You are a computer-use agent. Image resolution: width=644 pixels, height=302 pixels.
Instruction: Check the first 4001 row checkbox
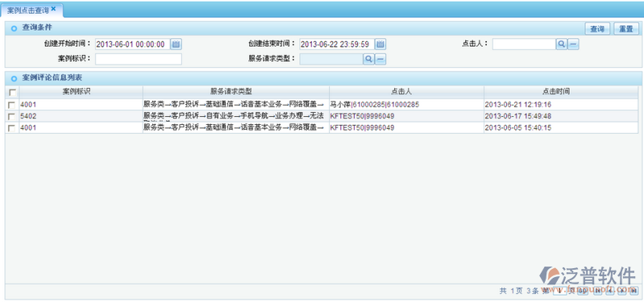click(x=11, y=105)
